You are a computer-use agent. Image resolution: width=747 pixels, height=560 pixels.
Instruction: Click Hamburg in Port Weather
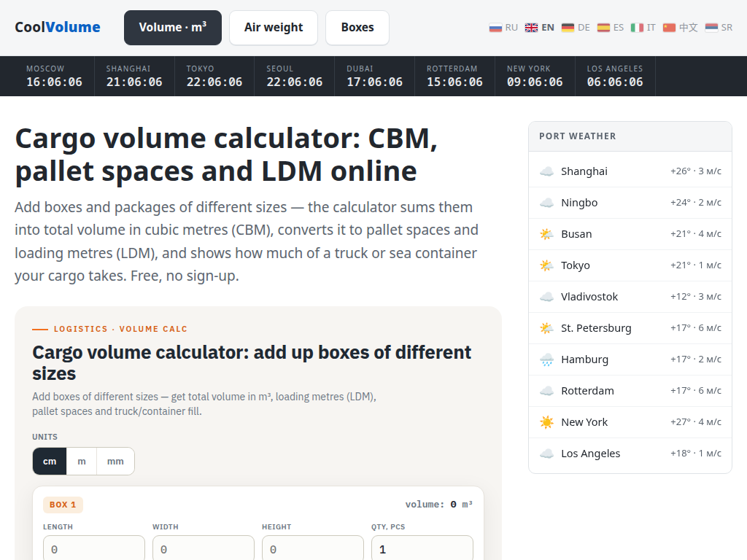click(x=584, y=359)
